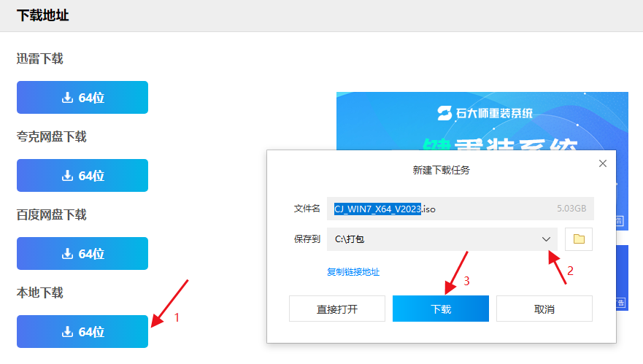
Task: Click the 百度网盘下载 label
Action: pos(52,214)
